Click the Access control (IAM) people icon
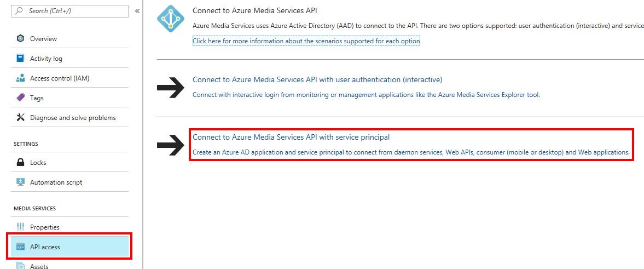 [x=20, y=78]
